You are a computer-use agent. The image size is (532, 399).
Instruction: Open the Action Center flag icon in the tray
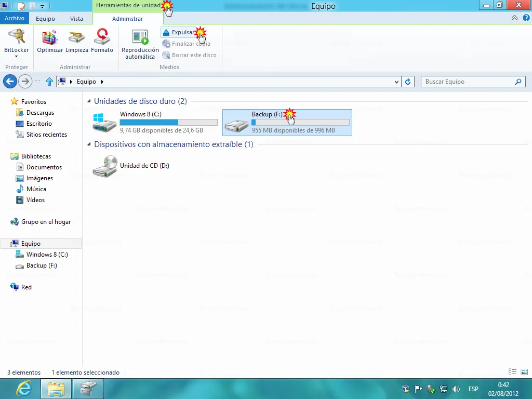(x=418, y=389)
